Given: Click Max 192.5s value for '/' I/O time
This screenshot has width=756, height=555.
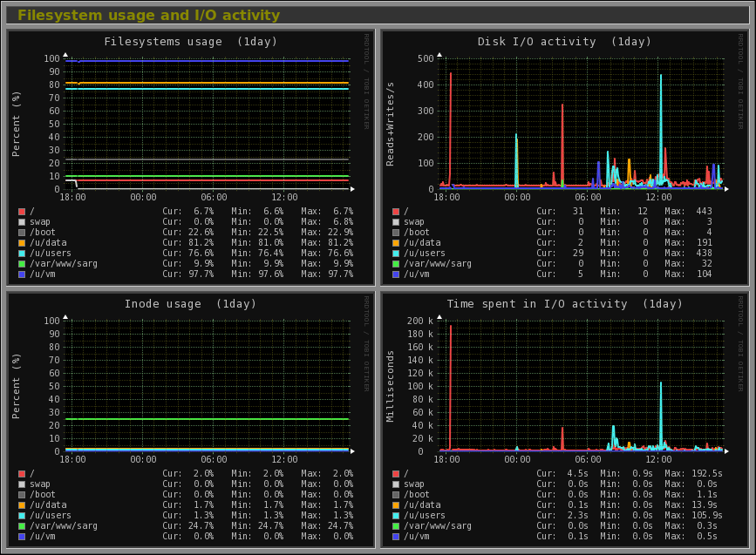Looking at the screenshot, I should [x=707, y=474].
